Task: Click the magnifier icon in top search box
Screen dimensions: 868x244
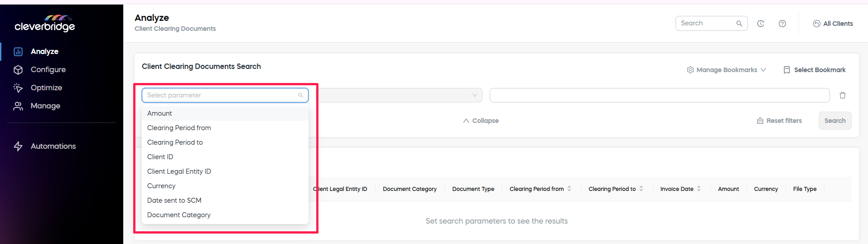Action: pos(739,24)
